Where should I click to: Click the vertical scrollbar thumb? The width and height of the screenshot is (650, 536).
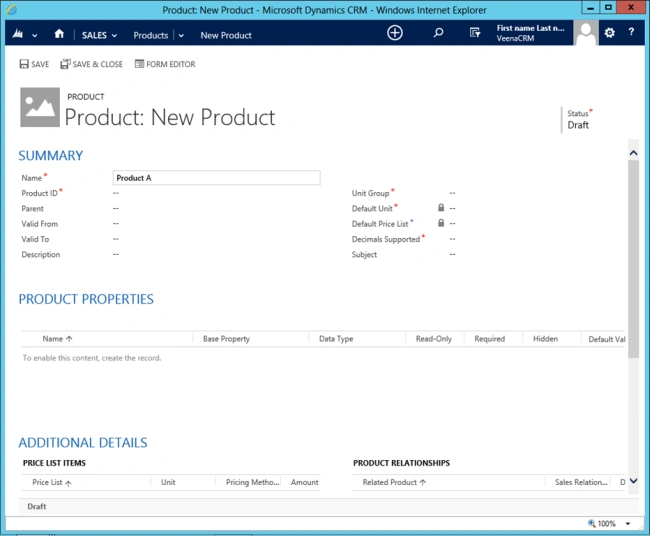pyautogui.click(x=633, y=259)
